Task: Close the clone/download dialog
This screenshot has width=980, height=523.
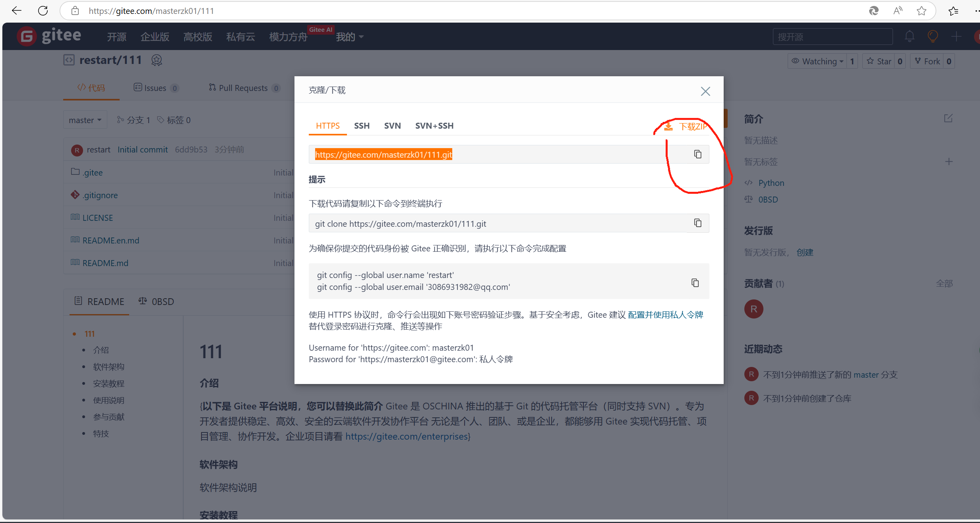Action: 705,91
